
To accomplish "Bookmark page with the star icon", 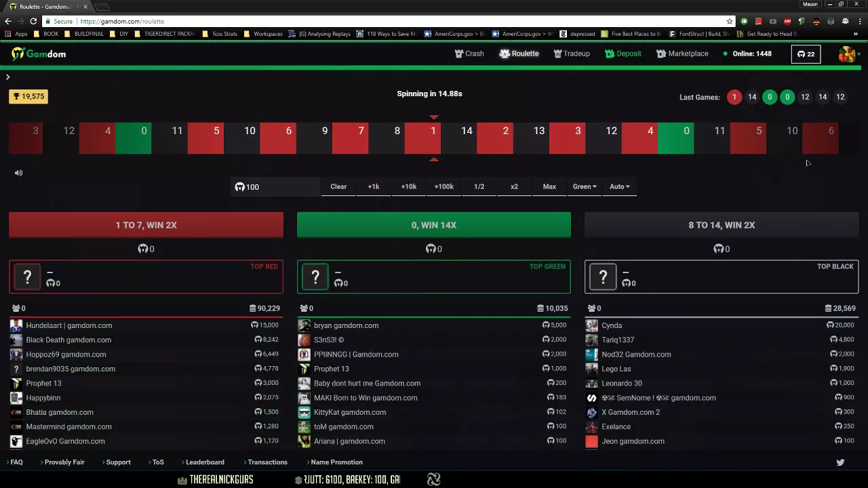I will point(730,21).
